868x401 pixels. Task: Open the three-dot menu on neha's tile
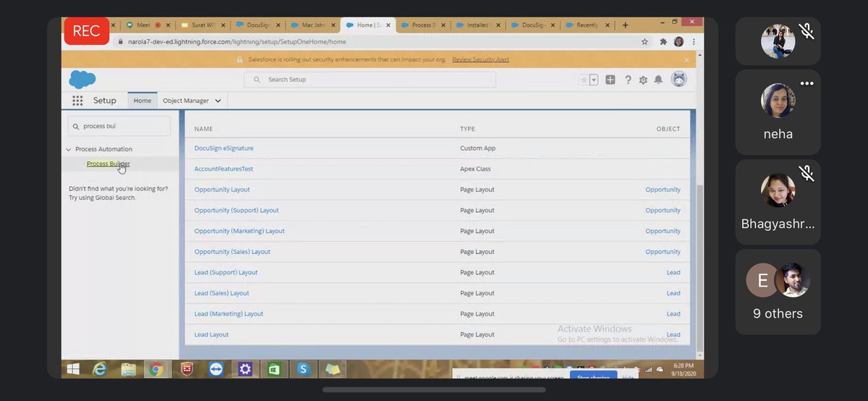click(x=807, y=84)
